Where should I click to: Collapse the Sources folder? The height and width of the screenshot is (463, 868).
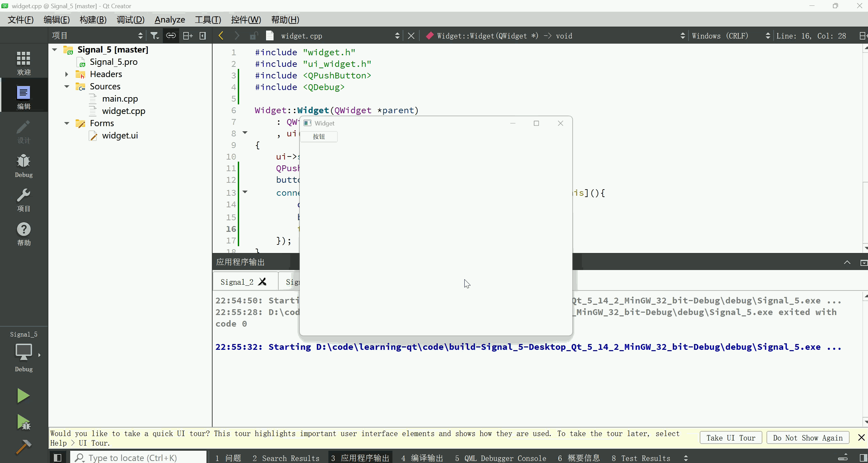67,87
